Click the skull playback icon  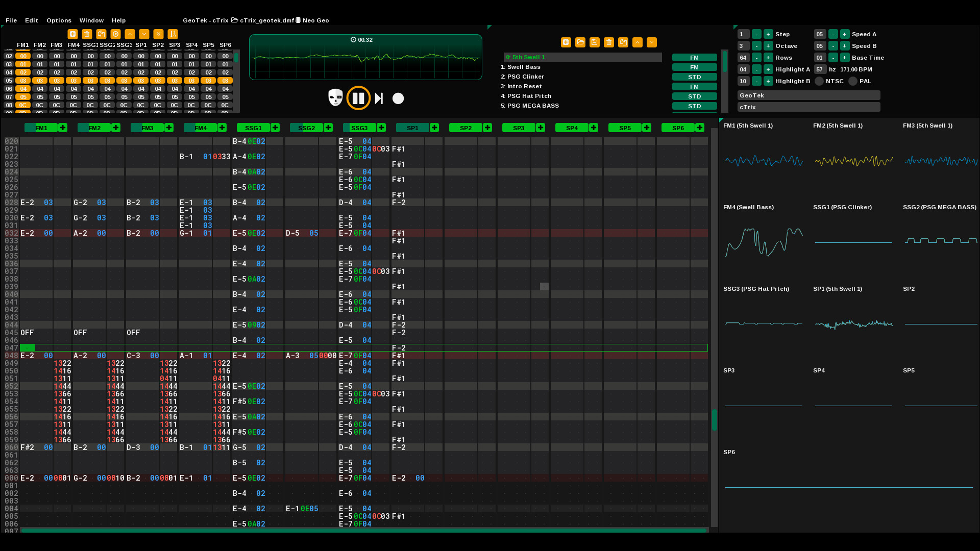tap(335, 98)
